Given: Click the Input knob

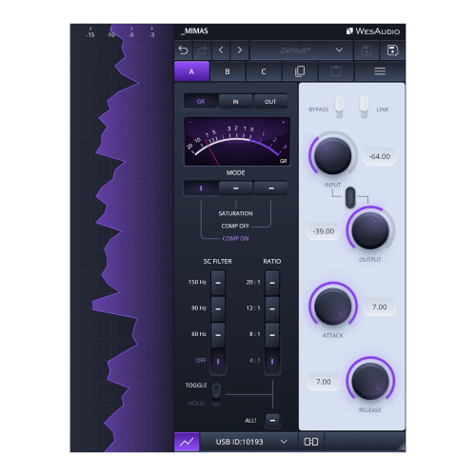Looking at the screenshot, I should [x=332, y=155].
